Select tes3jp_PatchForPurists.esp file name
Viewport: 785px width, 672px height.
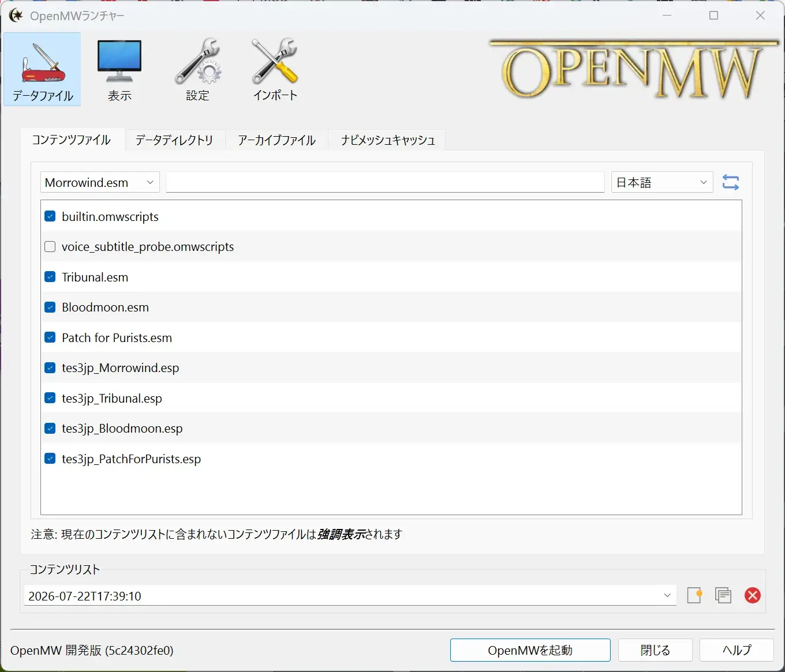pos(132,459)
